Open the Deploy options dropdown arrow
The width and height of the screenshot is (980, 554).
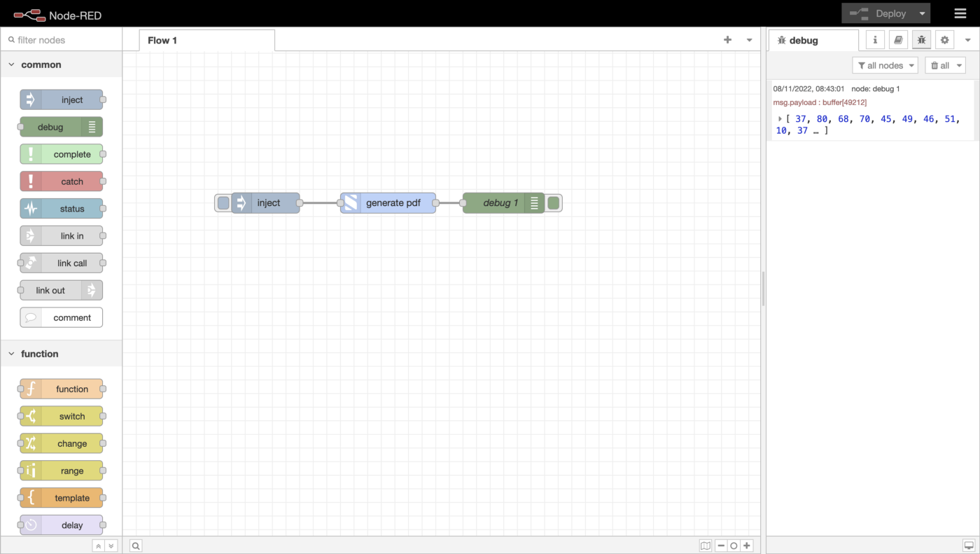coord(922,13)
